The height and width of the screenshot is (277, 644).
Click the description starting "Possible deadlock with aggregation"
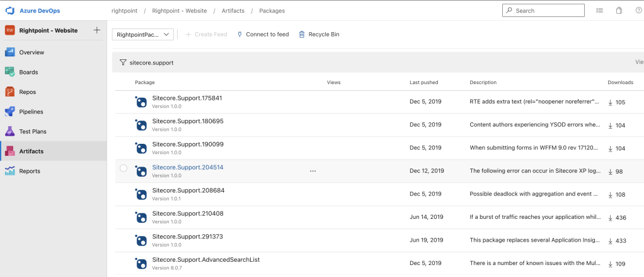pos(534,194)
